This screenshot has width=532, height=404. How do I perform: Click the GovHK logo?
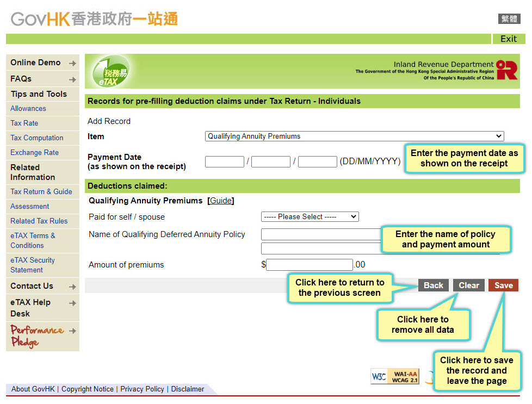pyautogui.click(x=94, y=19)
